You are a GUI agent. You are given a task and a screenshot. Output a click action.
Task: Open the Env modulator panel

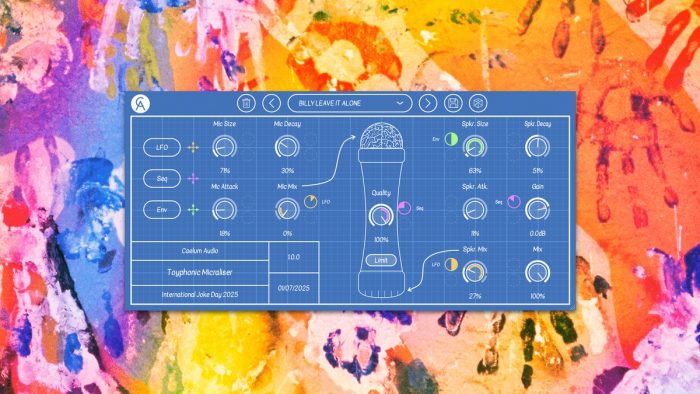point(162,210)
